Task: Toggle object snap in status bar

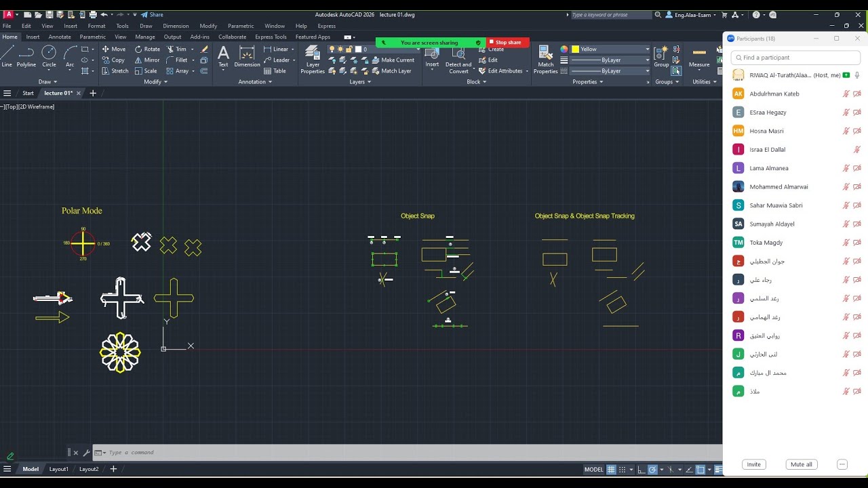Action: coord(701,469)
